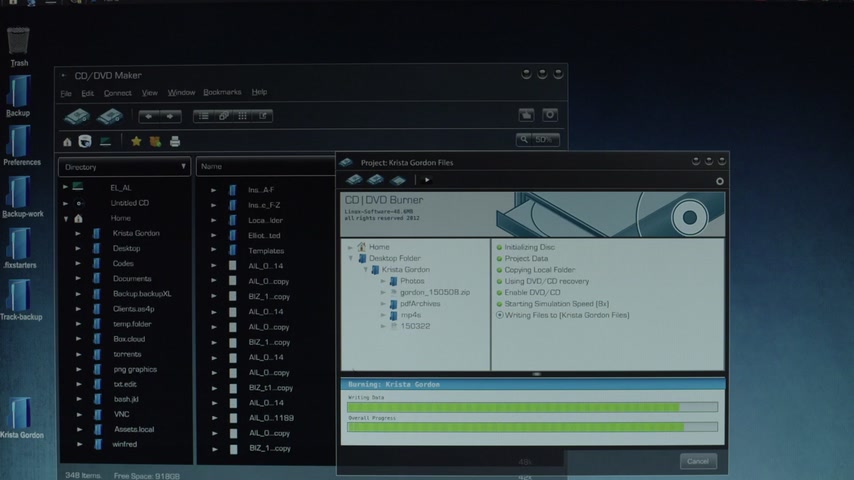Toggle the Enable DVD/CD indicator
This screenshot has height=480, width=854.
[499, 292]
